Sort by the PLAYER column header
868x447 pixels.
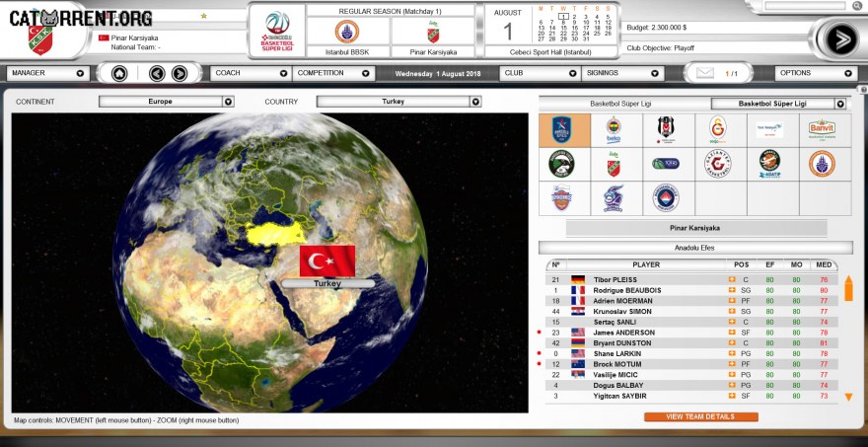pos(646,264)
